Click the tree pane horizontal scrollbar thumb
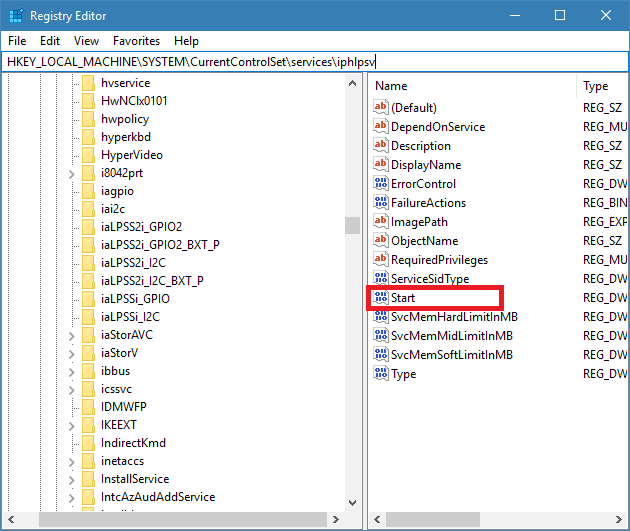The image size is (630, 531). [x=183, y=519]
